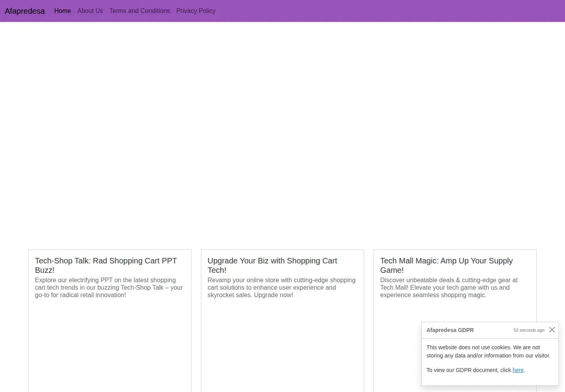
Task: Open 'Upgrade Your Biz with Shopping Cart Tech!' heading
Action: (272, 265)
